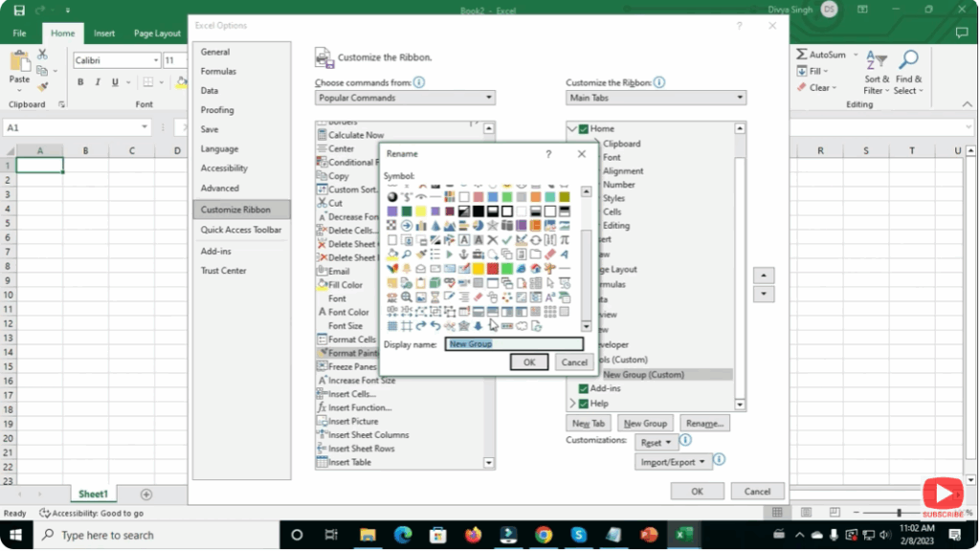Image resolution: width=980 pixels, height=551 pixels.
Task: Select the pi symbol icon
Action: point(565,240)
